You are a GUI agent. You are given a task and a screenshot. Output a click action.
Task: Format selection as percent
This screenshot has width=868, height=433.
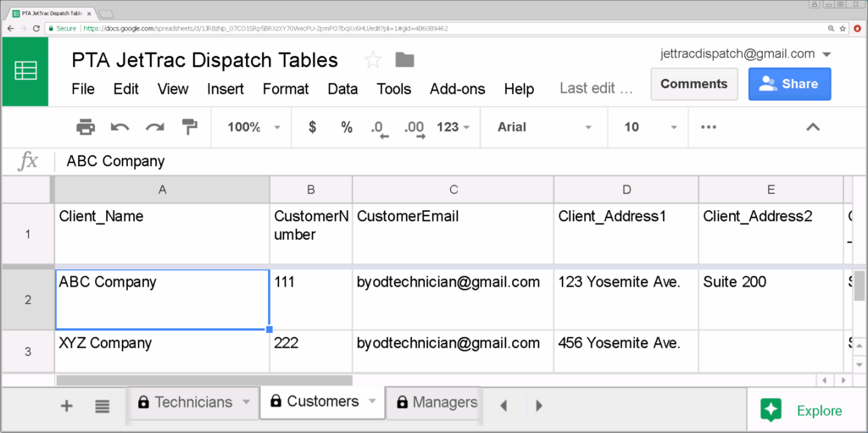point(346,127)
